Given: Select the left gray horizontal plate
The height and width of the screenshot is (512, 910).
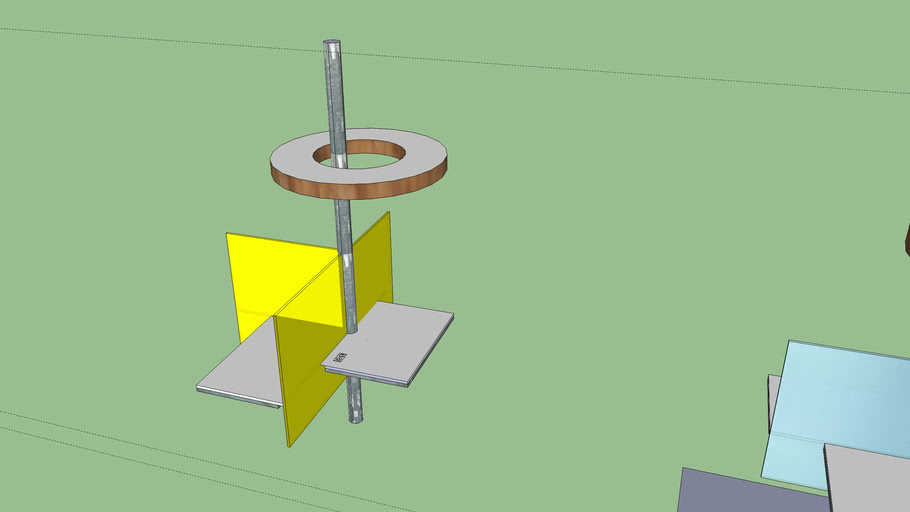Looking at the screenshot, I should tap(240, 375).
